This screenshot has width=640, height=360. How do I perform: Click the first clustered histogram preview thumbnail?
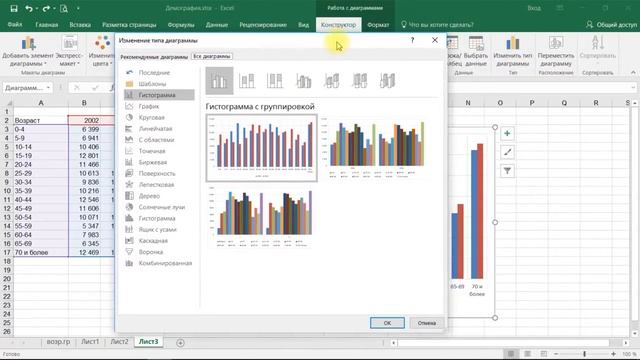pyautogui.click(x=262, y=148)
